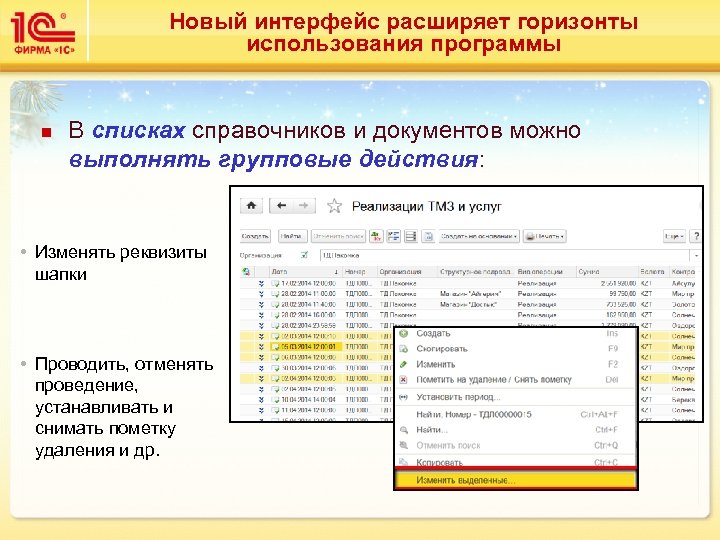Sort by the Организация column header
720x540 pixels.
pos(407,272)
